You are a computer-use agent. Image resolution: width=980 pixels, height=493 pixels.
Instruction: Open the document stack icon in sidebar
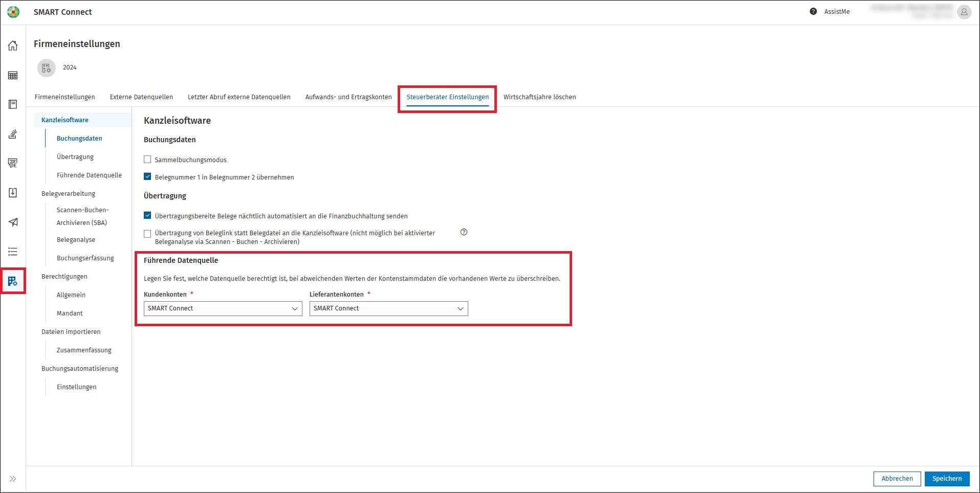click(13, 134)
